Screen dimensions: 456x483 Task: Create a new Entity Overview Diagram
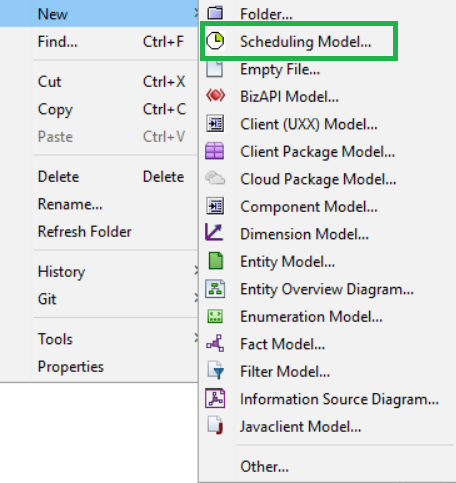point(327,289)
